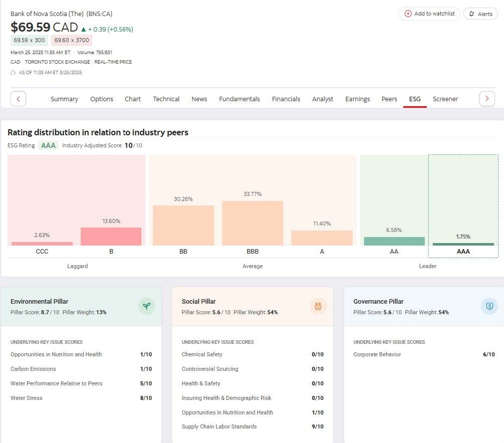
Task: Click the Volume: 755,631 text
Action: [x=95, y=52]
